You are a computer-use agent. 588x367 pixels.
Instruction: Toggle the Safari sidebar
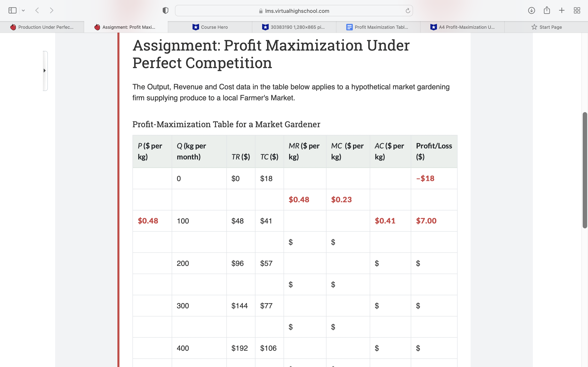pos(12,10)
